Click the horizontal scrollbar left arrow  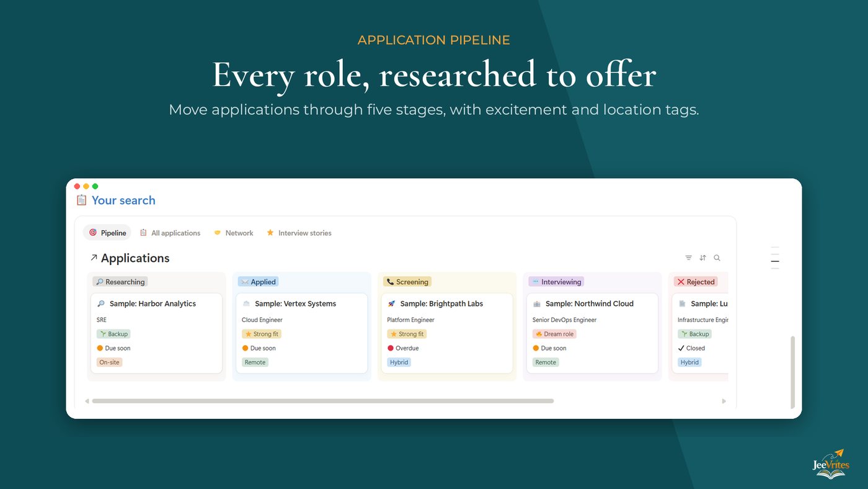87,401
